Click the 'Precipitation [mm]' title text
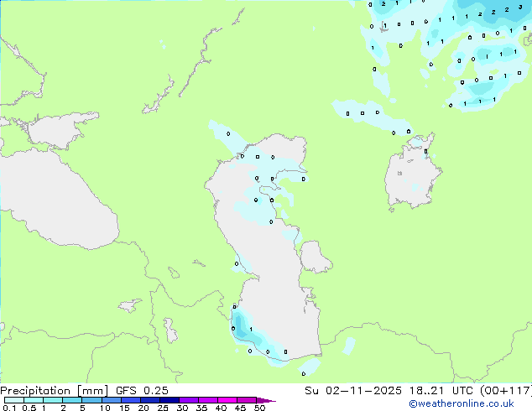The width and height of the screenshot is (532, 411). coord(55,391)
